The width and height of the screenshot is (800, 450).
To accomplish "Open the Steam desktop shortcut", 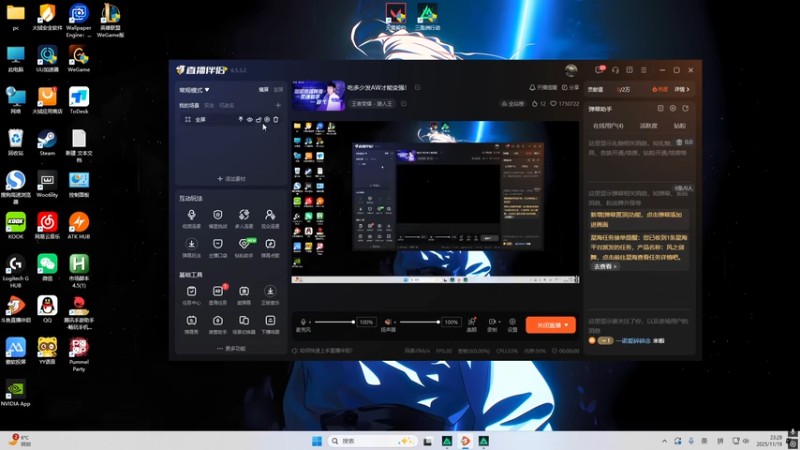I will coord(47,143).
